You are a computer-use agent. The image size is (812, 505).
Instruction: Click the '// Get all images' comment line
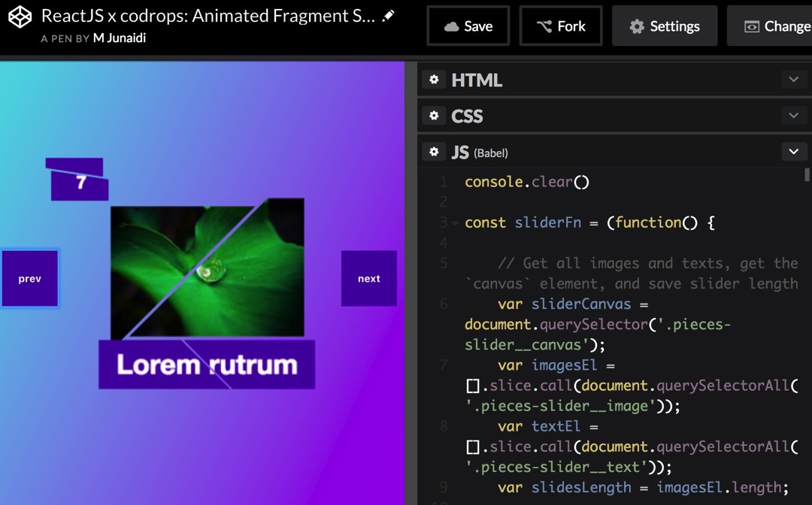click(632, 274)
